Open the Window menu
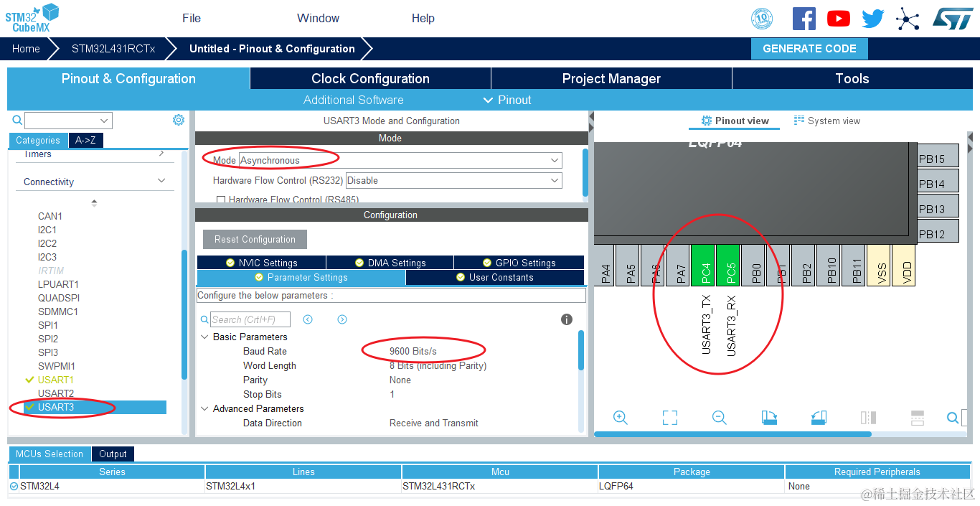Image resolution: width=980 pixels, height=506 pixels. coord(319,18)
